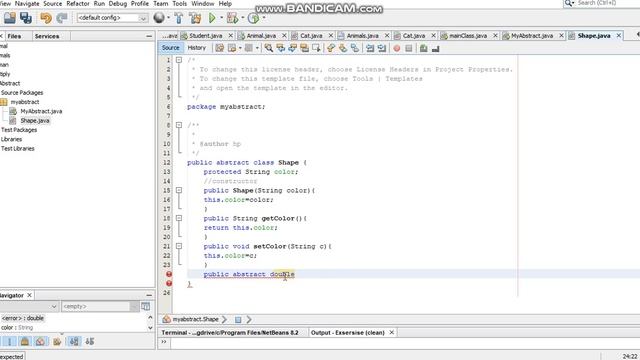Viewport: 640px width, 360px height.
Task: Open the Services panel tab
Action: [x=47, y=36]
